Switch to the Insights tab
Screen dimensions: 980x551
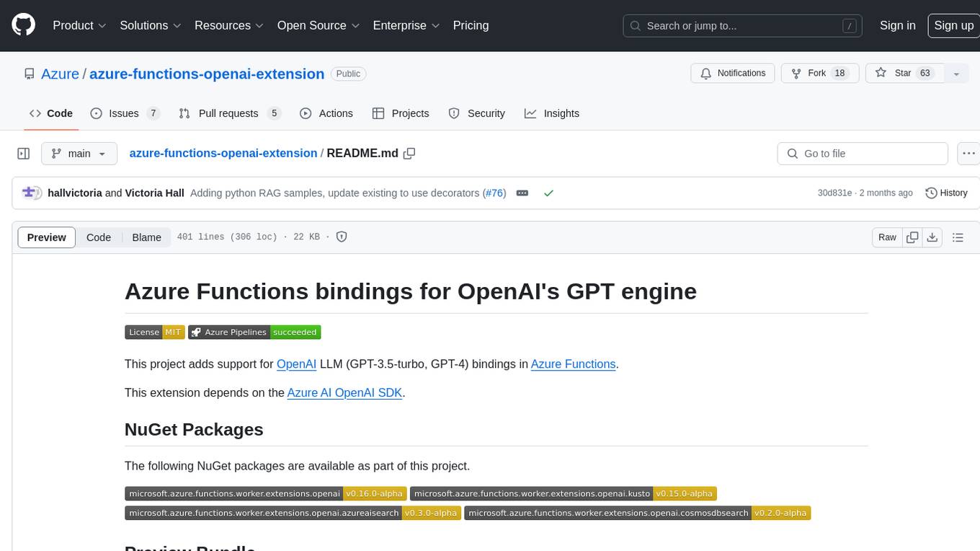click(551, 113)
